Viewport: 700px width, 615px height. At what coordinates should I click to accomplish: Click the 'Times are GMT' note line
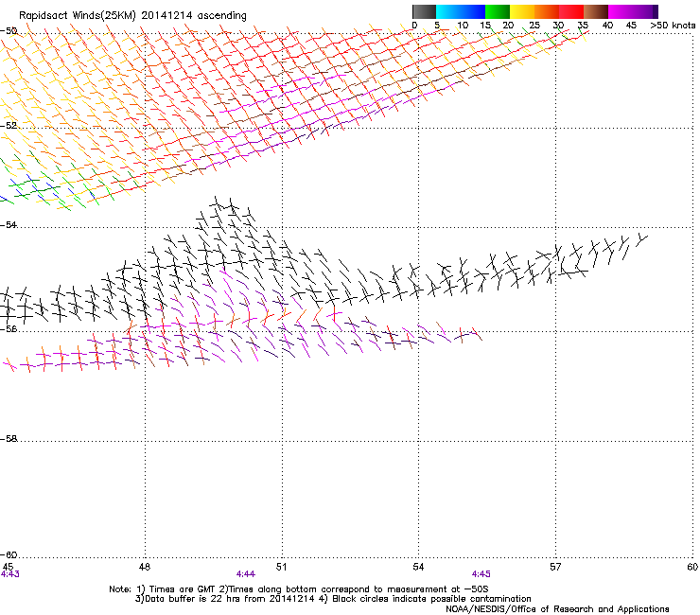point(299,589)
